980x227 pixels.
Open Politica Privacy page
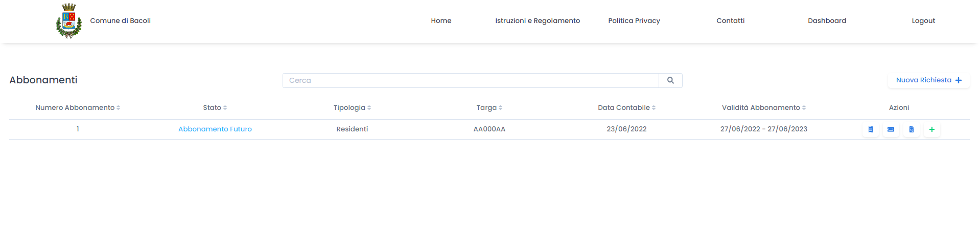(x=634, y=21)
